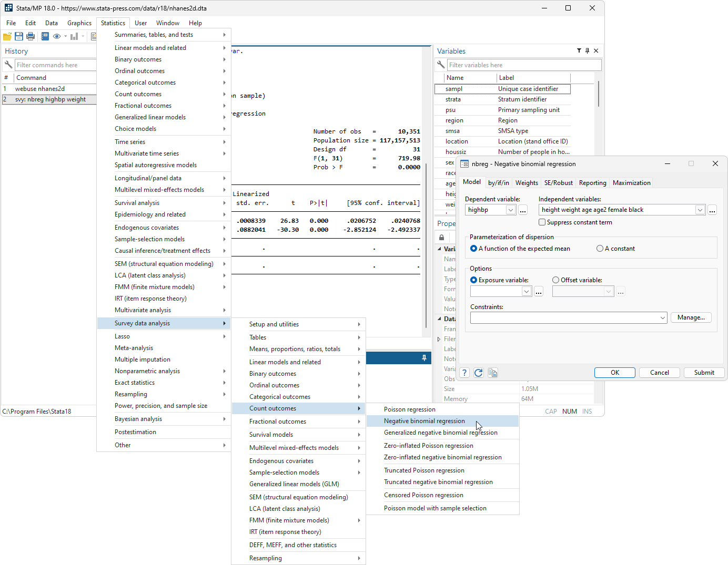Click the lock icon in Properties panel
The image size is (728, 565).
coord(441,238)
